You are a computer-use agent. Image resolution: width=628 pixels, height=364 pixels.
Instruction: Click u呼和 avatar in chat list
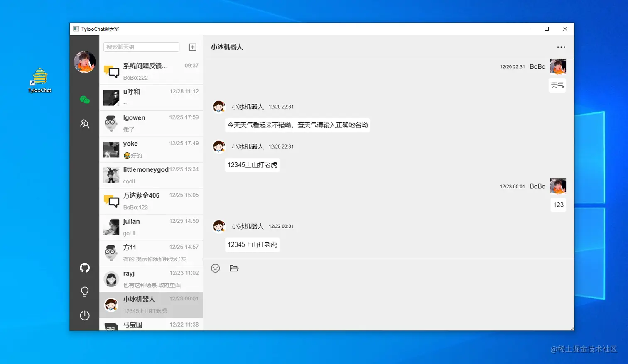111,98
